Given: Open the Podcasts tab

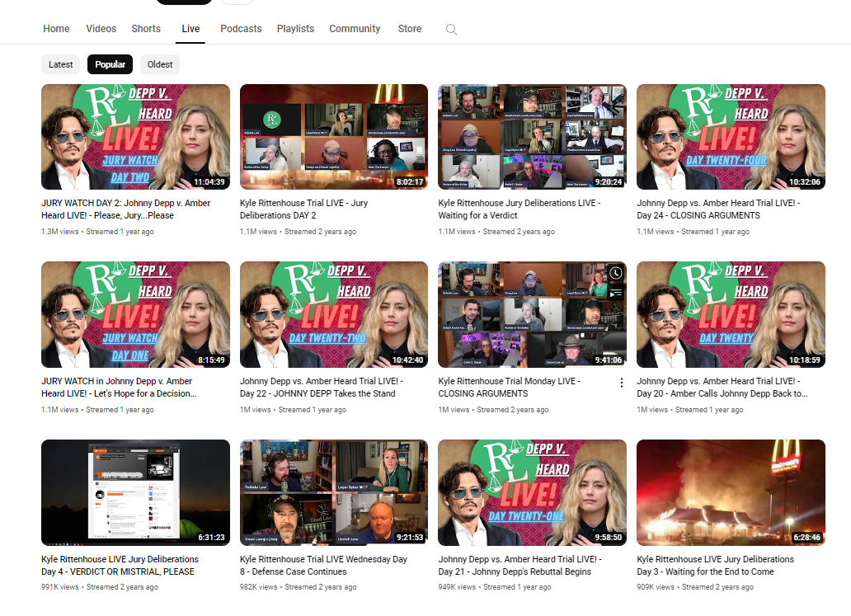Looking at the screenshot, I should (x=241, y=29).
